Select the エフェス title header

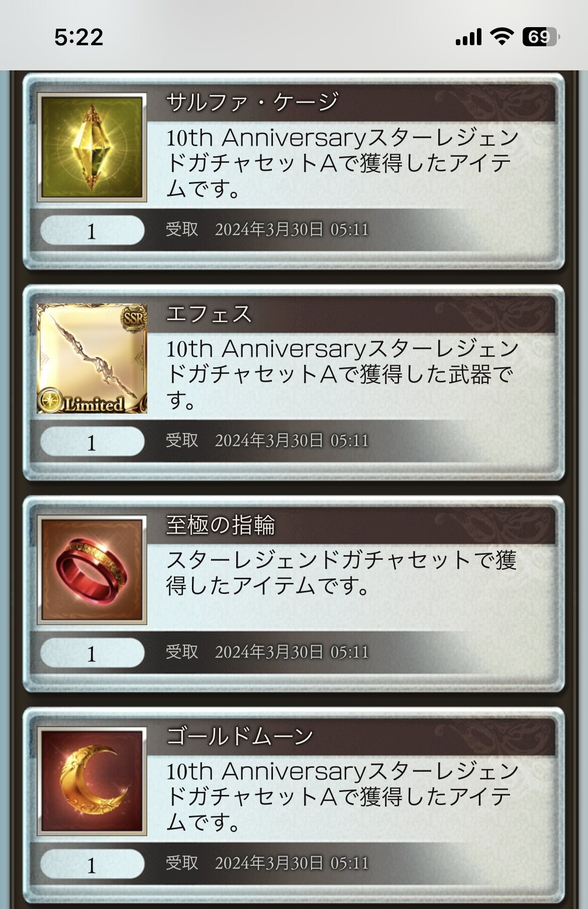click(x=351, y=315)
